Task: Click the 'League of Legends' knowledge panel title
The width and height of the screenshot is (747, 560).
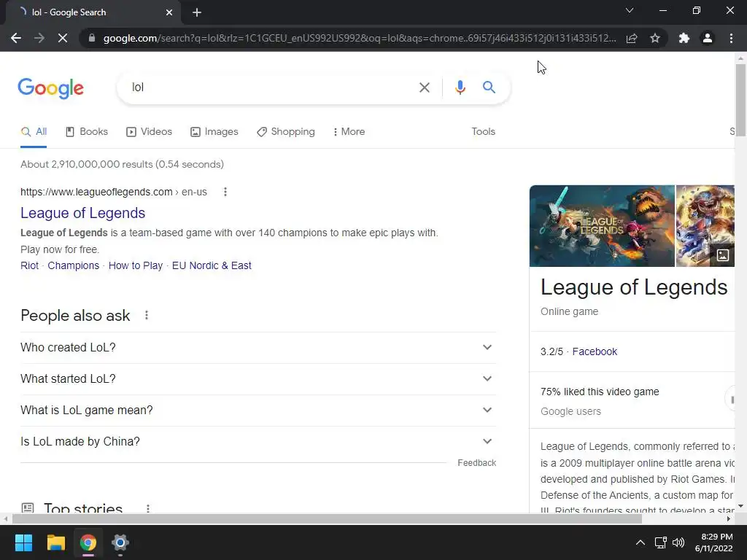Action: coord(634,287)
